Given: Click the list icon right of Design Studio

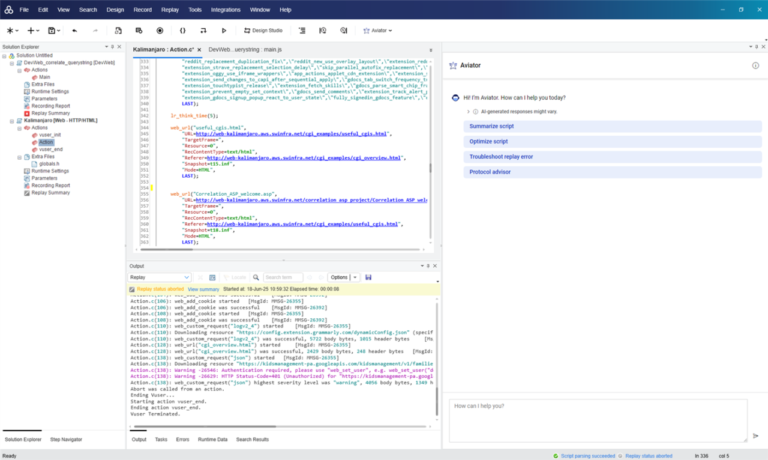Looking at the screenshot, I should [x=302, y=30].
